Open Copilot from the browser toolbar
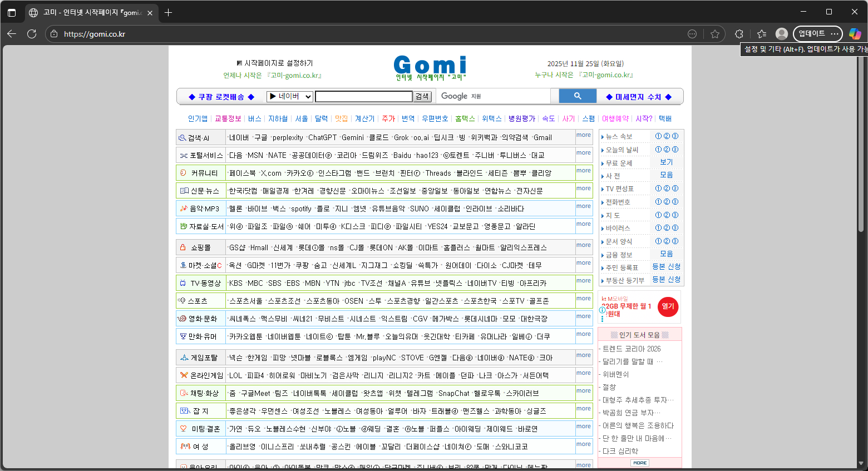Screen dimensions: 868x471 pos(855,34)
